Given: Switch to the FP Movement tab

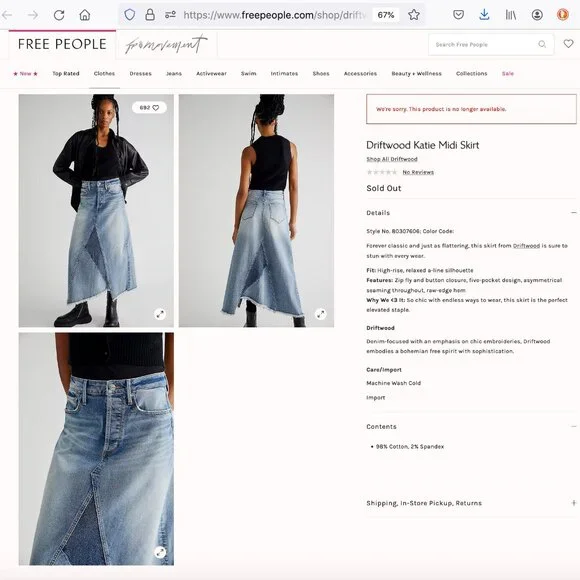Looking at the screenshot, I should coord(166,44).
